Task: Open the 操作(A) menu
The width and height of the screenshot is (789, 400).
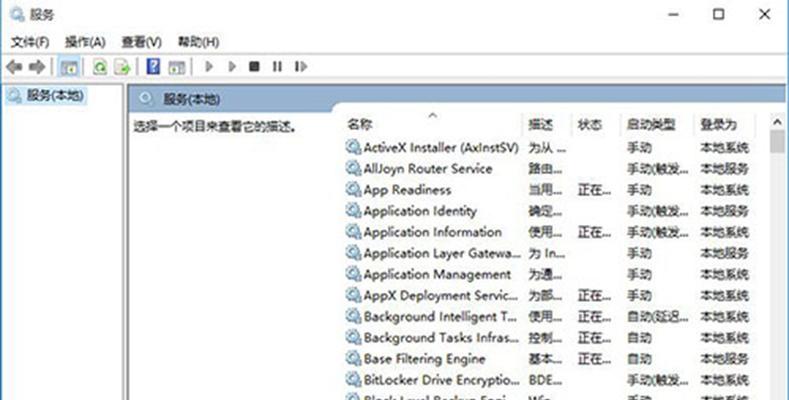Action: click(86, 42)
